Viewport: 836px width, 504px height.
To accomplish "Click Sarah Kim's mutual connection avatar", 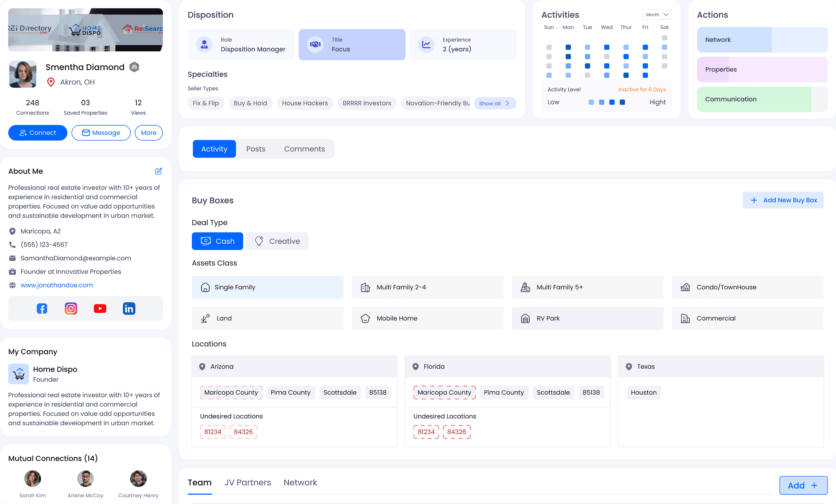I will 33,479.
